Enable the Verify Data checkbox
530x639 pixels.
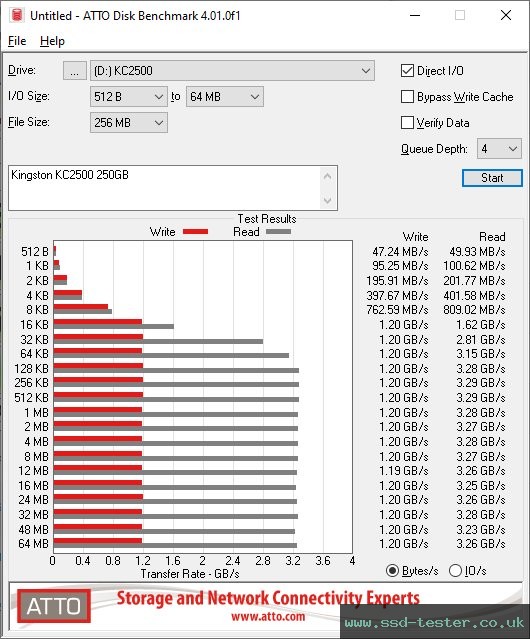click(407, 123)
